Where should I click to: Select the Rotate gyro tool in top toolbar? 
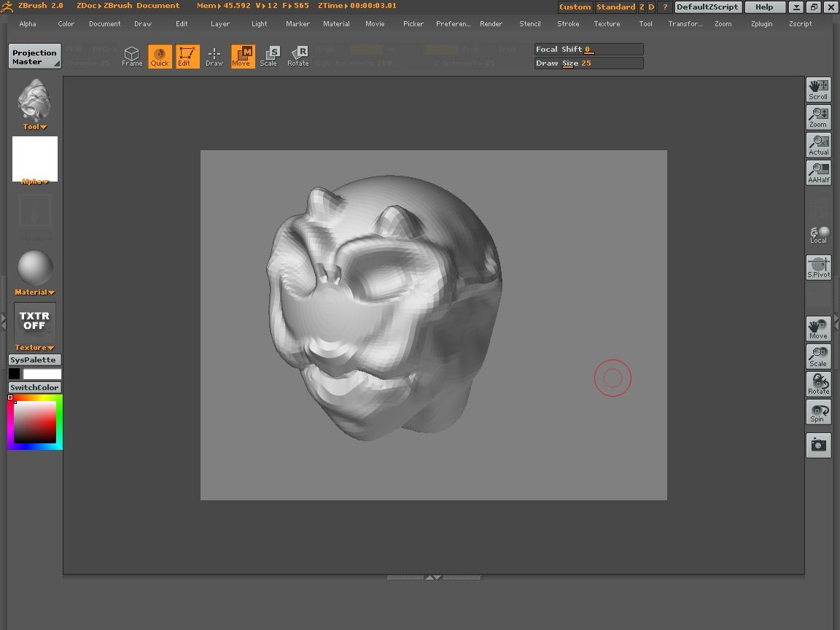(297, 56)
